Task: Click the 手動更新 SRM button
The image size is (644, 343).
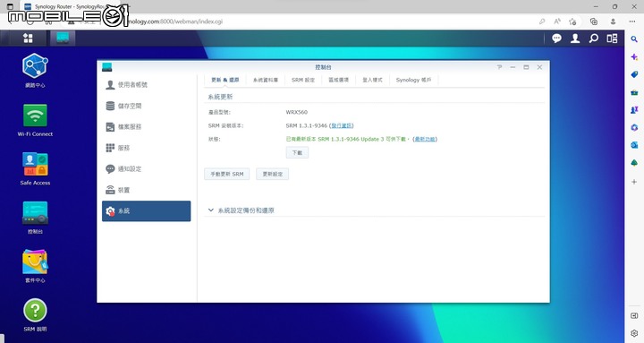Action: [x=226, y=174]
